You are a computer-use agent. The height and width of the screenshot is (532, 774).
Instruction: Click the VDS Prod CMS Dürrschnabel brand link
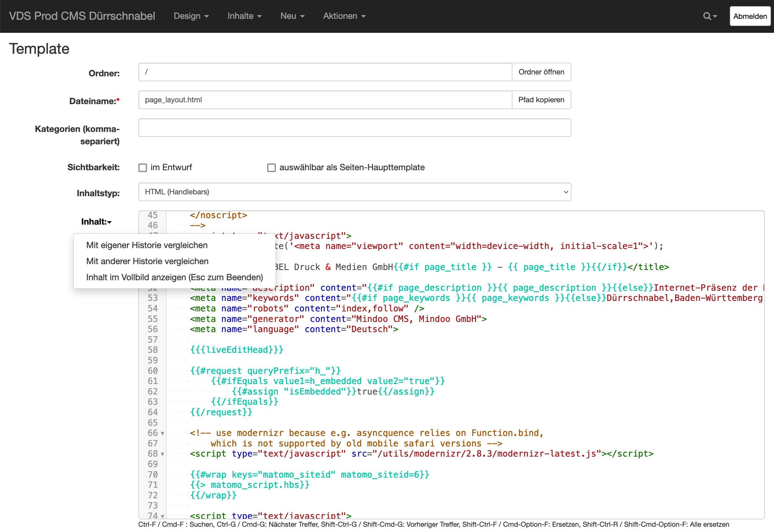pos(82,16)
